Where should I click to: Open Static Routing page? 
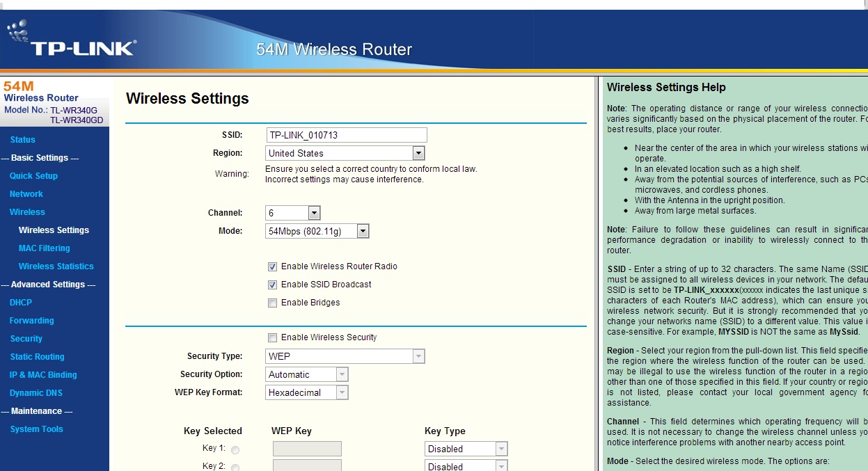37,357
